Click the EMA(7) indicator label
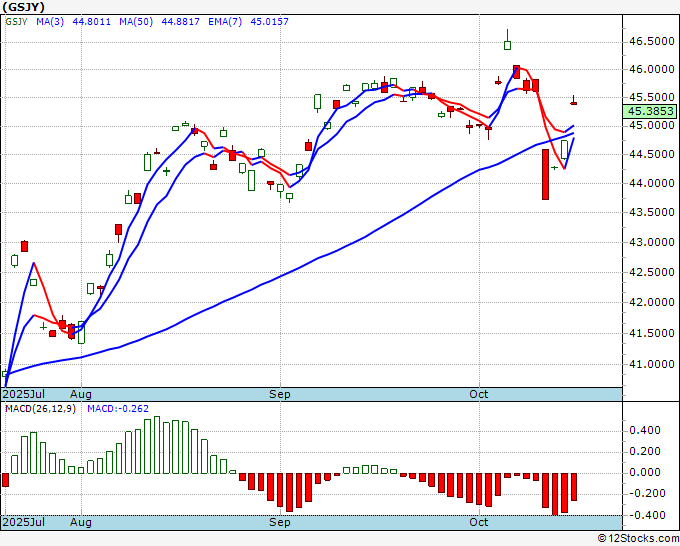Viewport: 680px width, 546px height. point(225,21)
